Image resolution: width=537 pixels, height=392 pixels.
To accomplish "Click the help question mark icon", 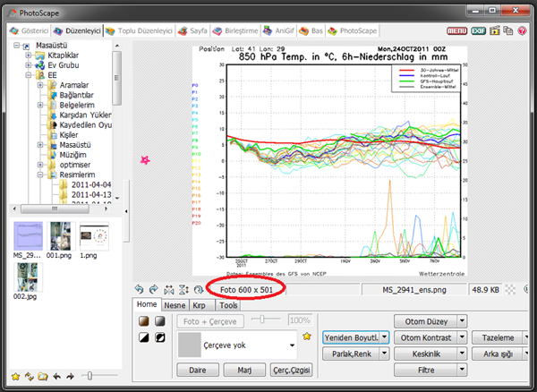I will point(522,30).
